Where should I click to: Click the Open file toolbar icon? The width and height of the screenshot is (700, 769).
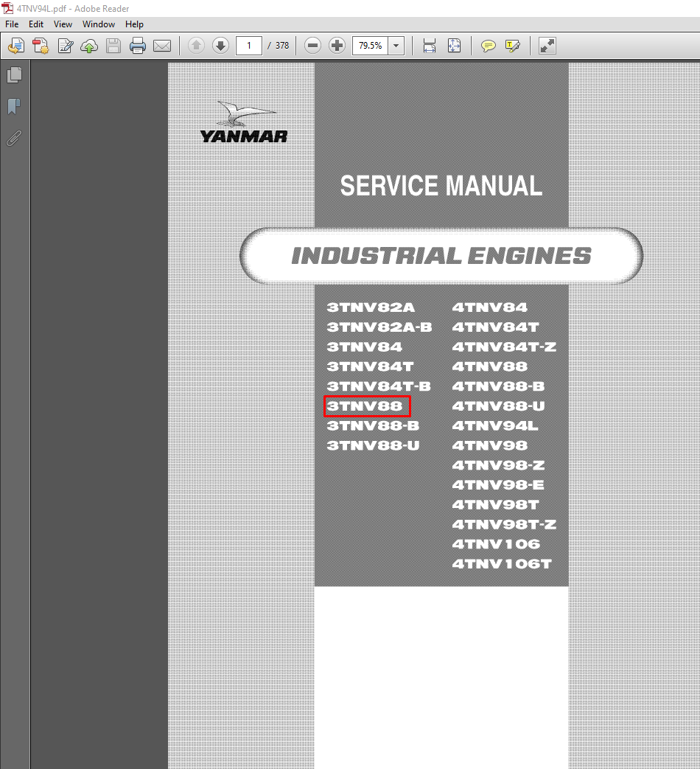tap(16, 46)
